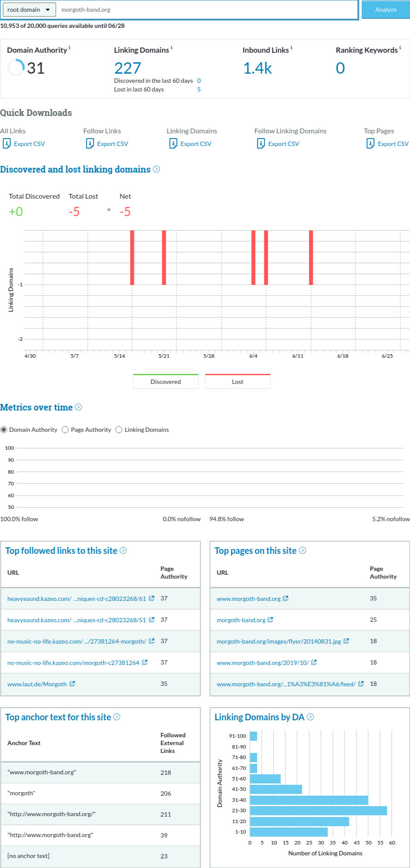Select the Page Authority radio button

pyautogui.click(x=65, y=430)
